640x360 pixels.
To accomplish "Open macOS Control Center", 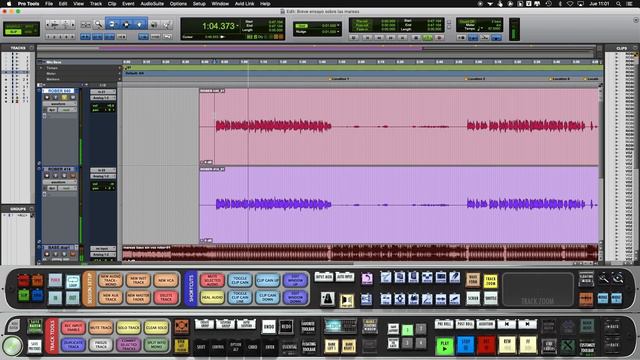I will click(629, 4).
